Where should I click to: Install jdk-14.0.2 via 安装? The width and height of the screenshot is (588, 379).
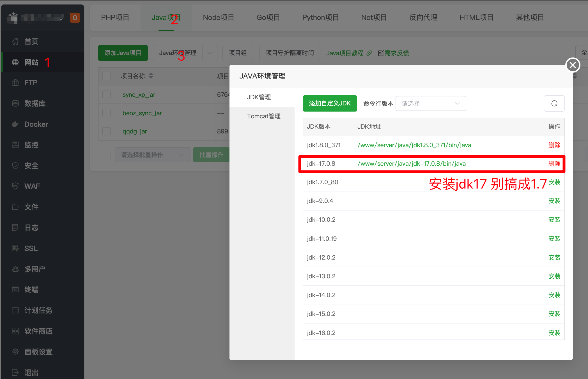[554, 295]
